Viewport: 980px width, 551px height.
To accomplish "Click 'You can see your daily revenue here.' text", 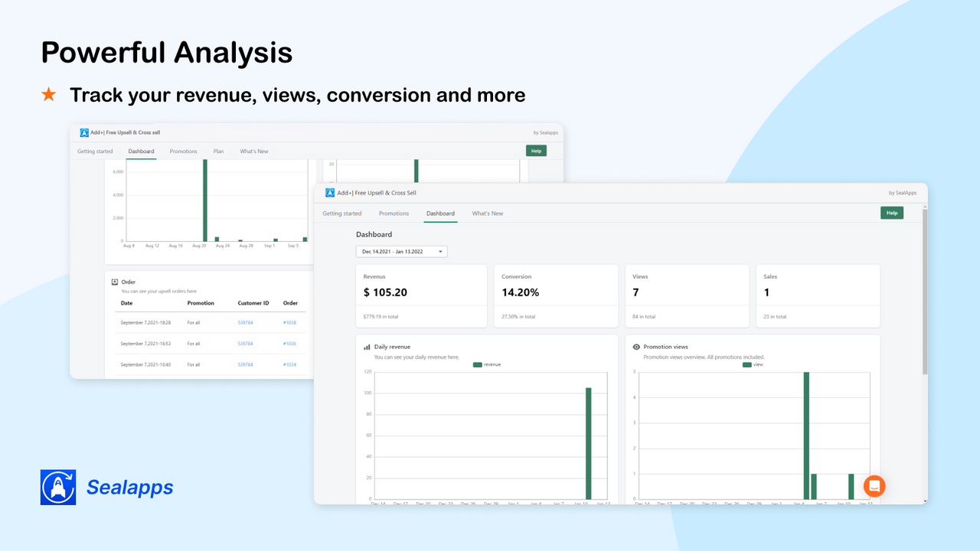I will click(x=416, y=357).
